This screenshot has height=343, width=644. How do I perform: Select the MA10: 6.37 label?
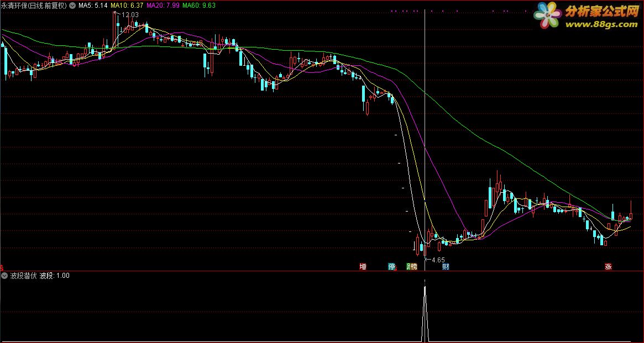pos(127,6)
